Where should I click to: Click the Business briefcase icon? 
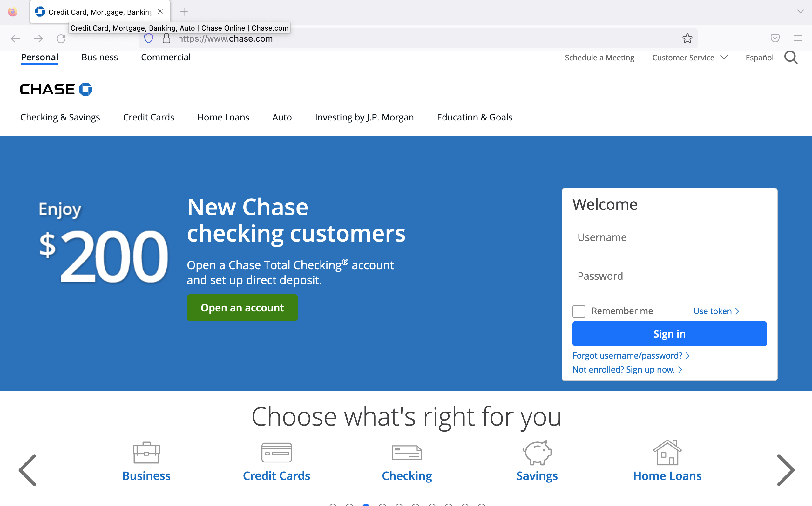[x=146, y=453]
